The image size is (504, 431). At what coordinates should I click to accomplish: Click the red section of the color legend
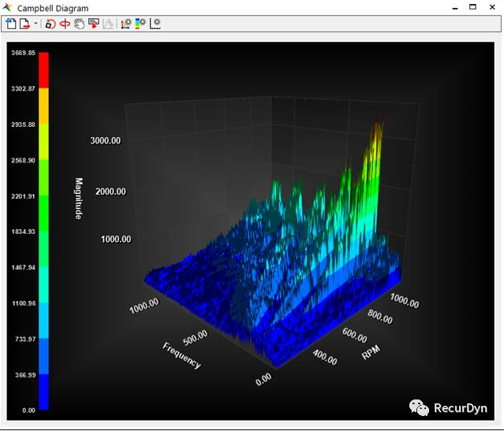point(44,69)
